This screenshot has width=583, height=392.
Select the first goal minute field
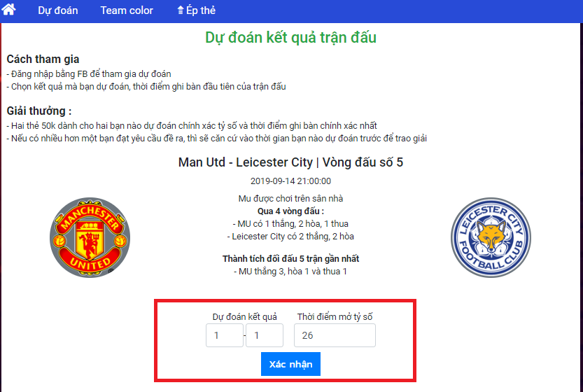[x=335, y=335]
